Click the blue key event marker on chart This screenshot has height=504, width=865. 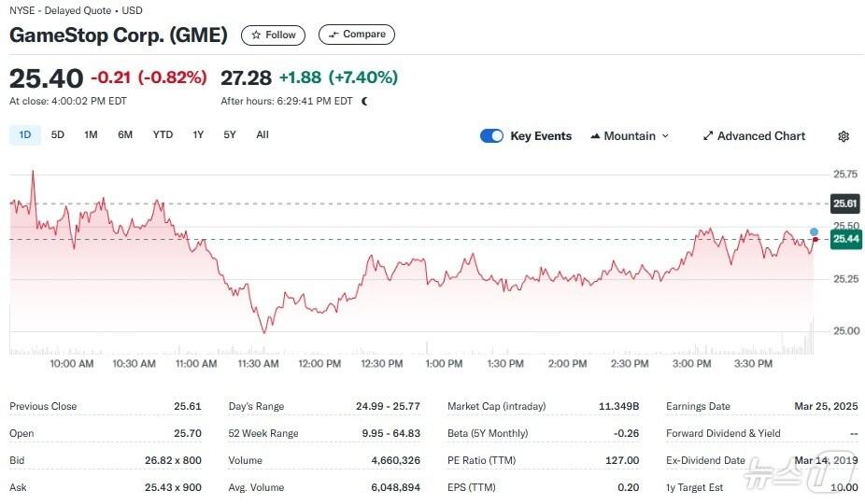tap(815, 231)
